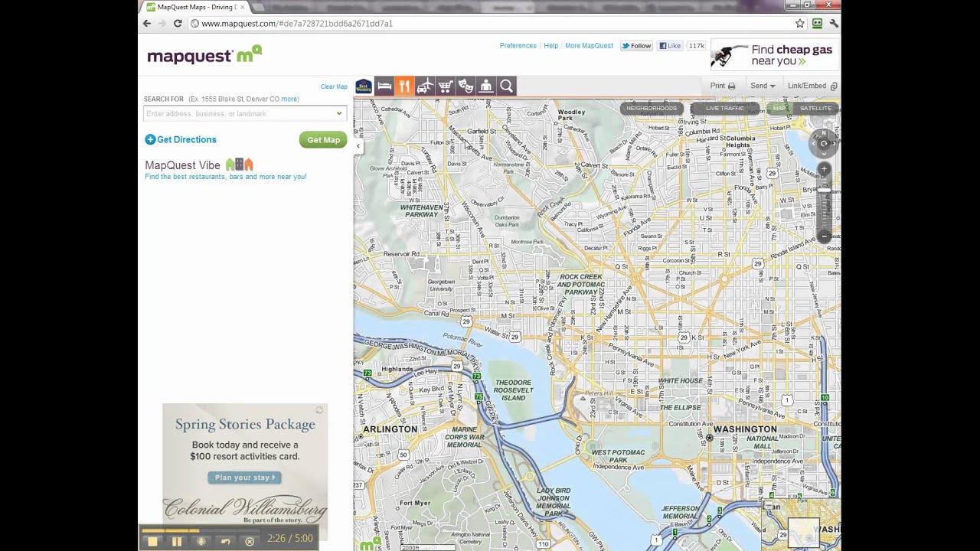This screenshot has width=980, height=551.
Task: Open Chrome wrench settings menu
Action: 834,24
